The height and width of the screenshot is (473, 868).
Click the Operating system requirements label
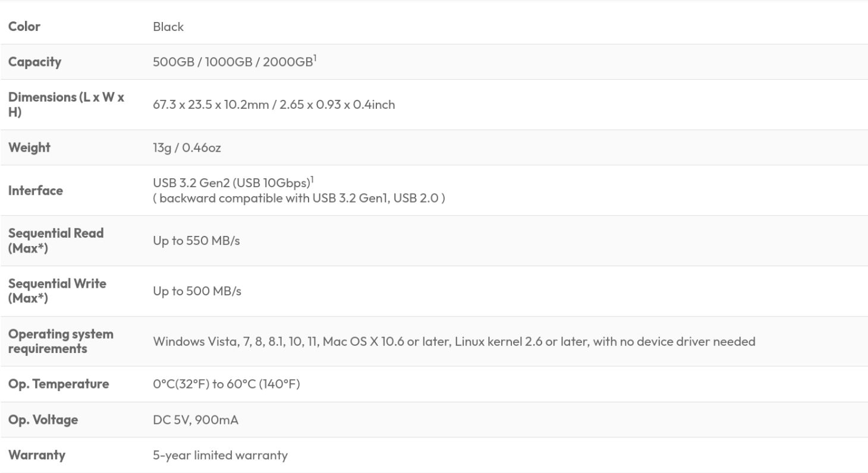[61, 341]
